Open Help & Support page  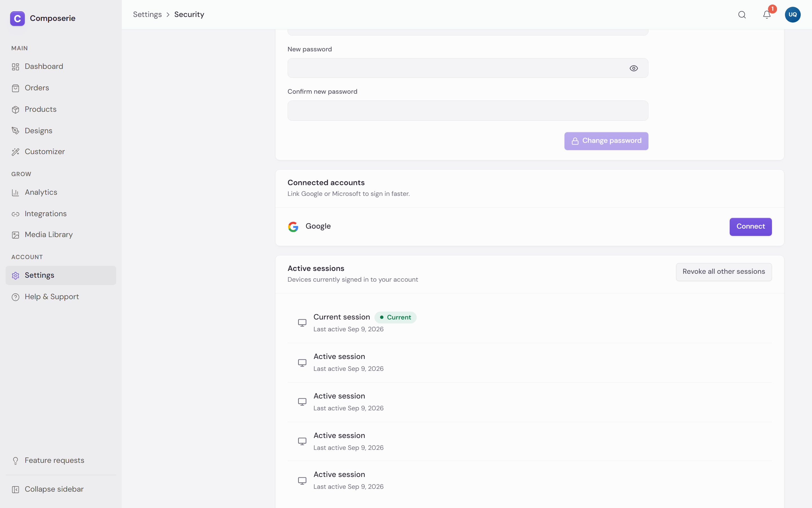point(61,297)
